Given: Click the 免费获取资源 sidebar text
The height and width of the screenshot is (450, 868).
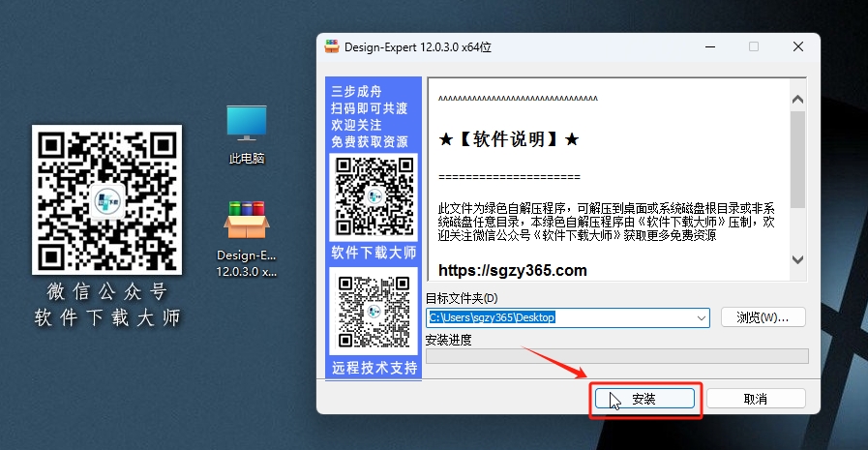Looking at the screenshot, I should click(370, 141).
